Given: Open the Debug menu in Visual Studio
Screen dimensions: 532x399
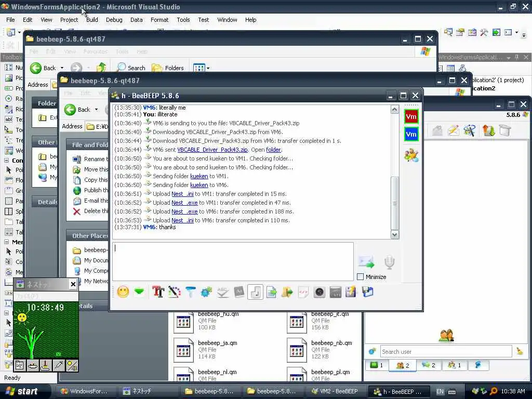Looking at the screenshot, I should [114, 20].
